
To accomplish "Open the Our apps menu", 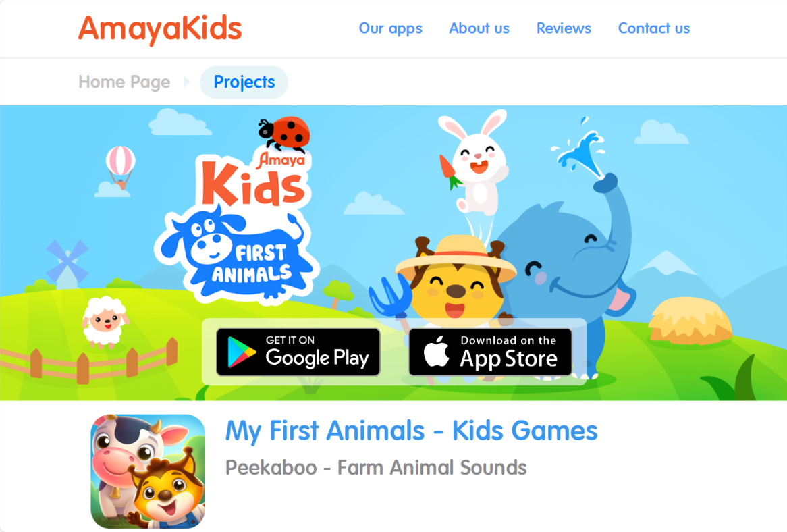I will coord(391,28).
